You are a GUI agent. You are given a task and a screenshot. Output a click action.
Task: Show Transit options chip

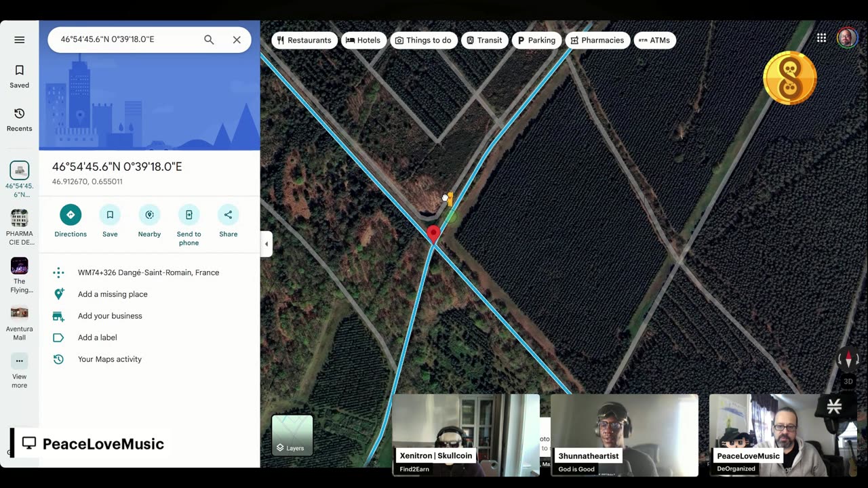pos(484,40)
